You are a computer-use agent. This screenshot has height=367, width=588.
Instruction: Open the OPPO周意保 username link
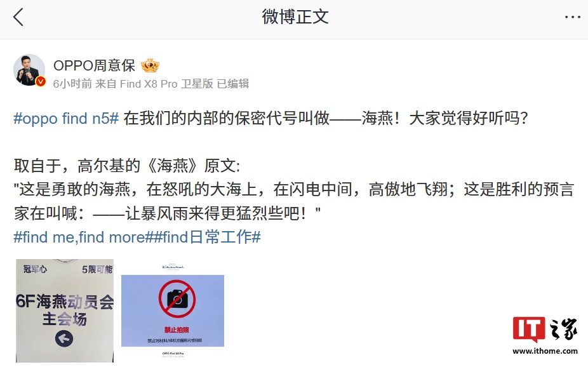click(x=94, y=65)
